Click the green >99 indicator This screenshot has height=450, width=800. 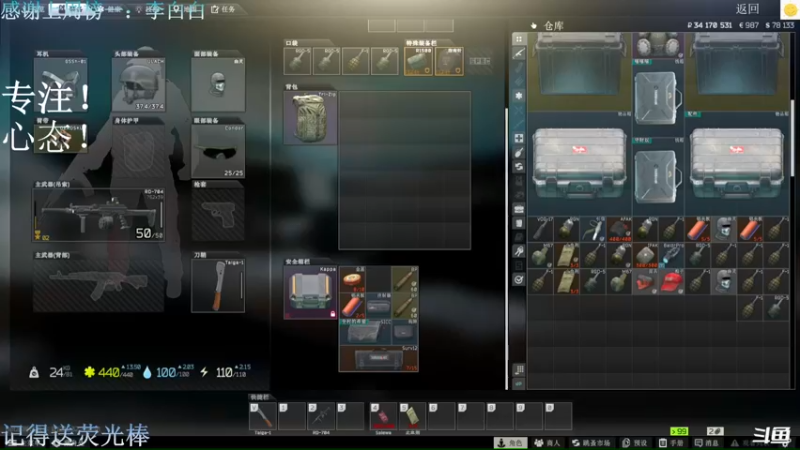point(679,432)
